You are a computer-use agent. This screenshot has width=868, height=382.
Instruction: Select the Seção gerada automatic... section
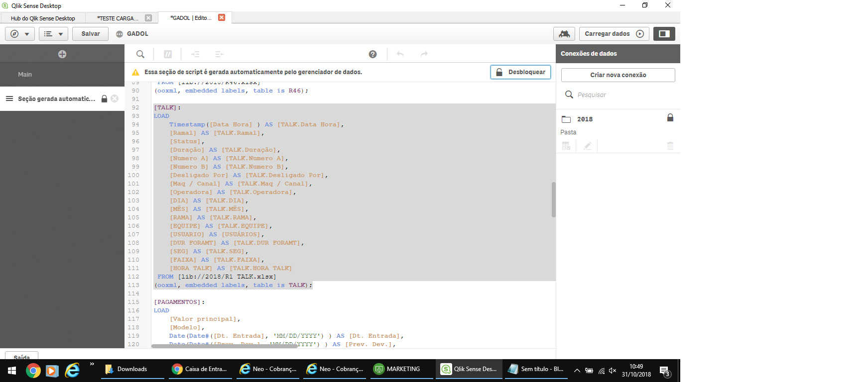[56, 98]
